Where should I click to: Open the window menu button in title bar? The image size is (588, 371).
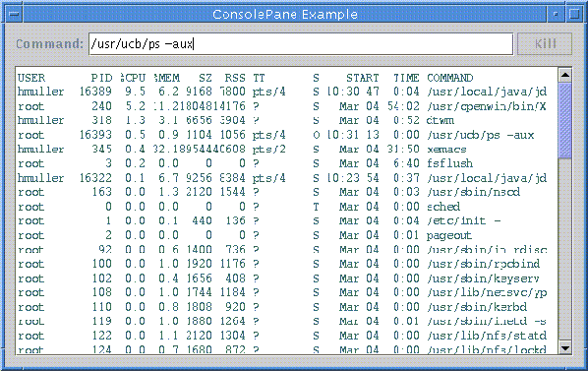tap(14, 14)
